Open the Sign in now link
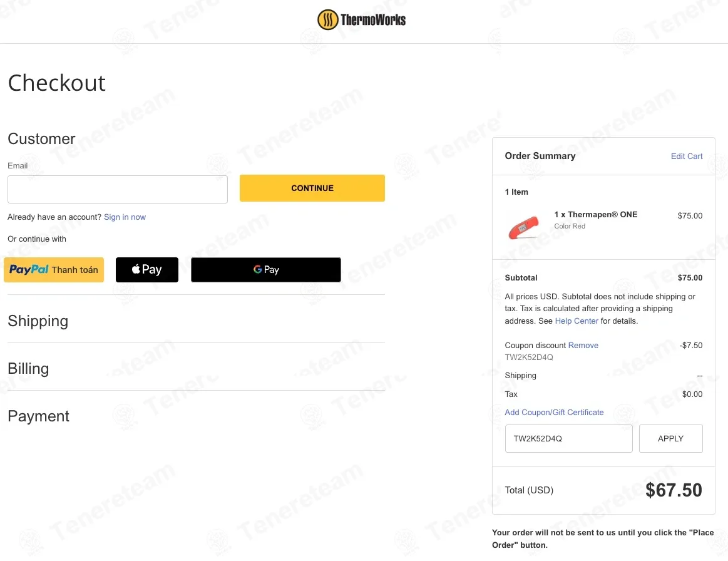The width and height of the screenshot is (728, 561). 125,217
